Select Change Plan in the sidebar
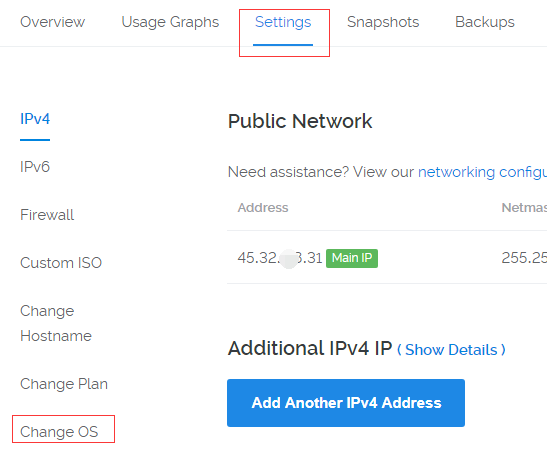This screenshot has width=547, height=458. pyautogui.click(x=64, y=384)
